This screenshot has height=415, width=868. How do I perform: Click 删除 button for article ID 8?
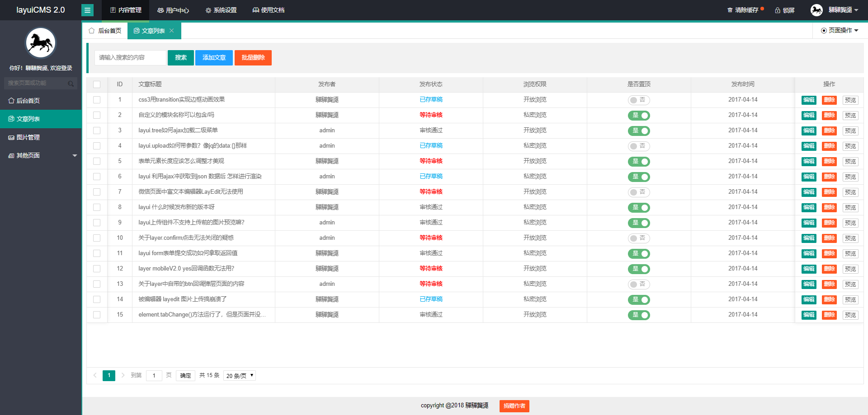click(x=829, y=208)
